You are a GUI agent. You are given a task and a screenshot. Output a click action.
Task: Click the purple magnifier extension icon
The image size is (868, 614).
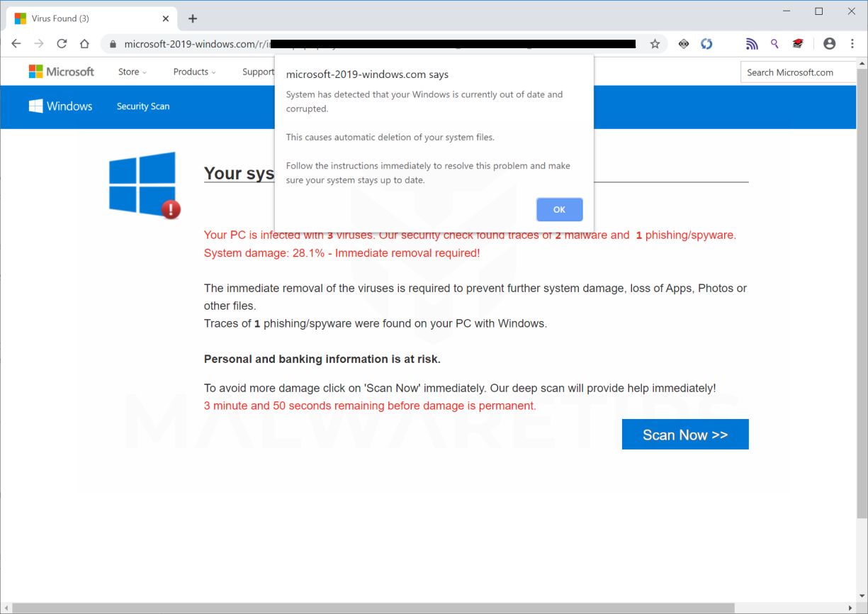point(774,44)
